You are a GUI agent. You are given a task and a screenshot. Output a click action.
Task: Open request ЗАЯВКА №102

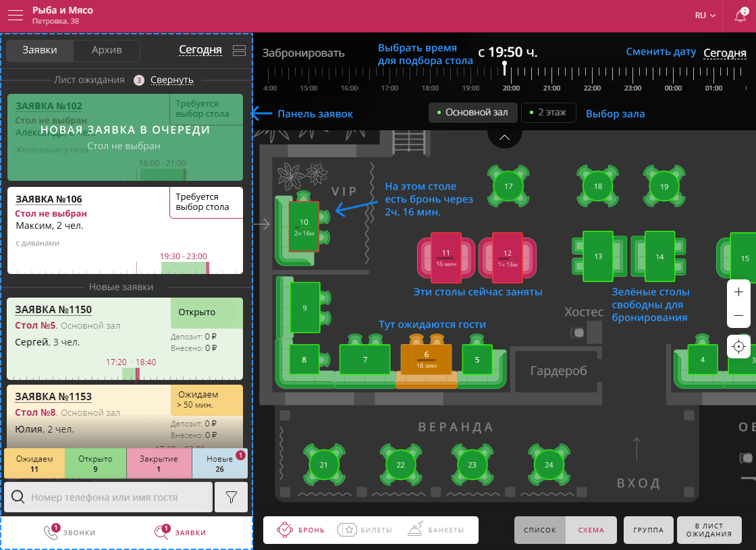49,106
